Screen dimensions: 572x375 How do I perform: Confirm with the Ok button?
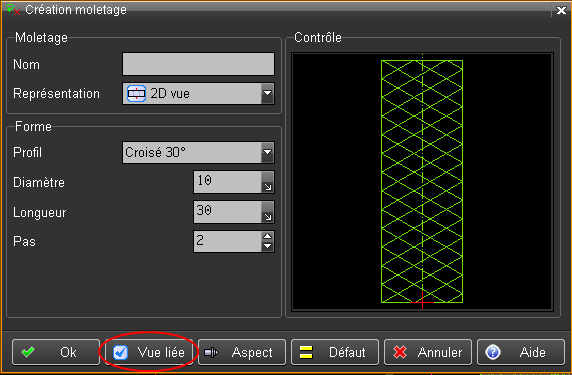(x=56, y=352)
